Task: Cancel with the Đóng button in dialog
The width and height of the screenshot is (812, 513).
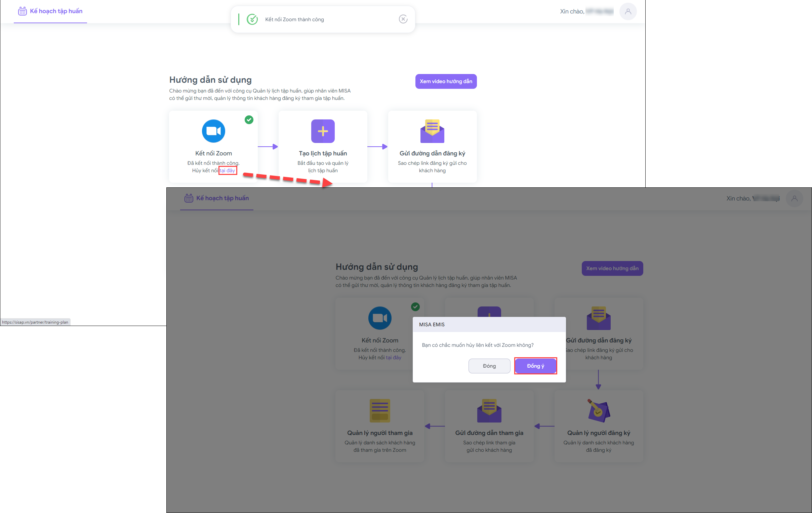Action: 489,366
